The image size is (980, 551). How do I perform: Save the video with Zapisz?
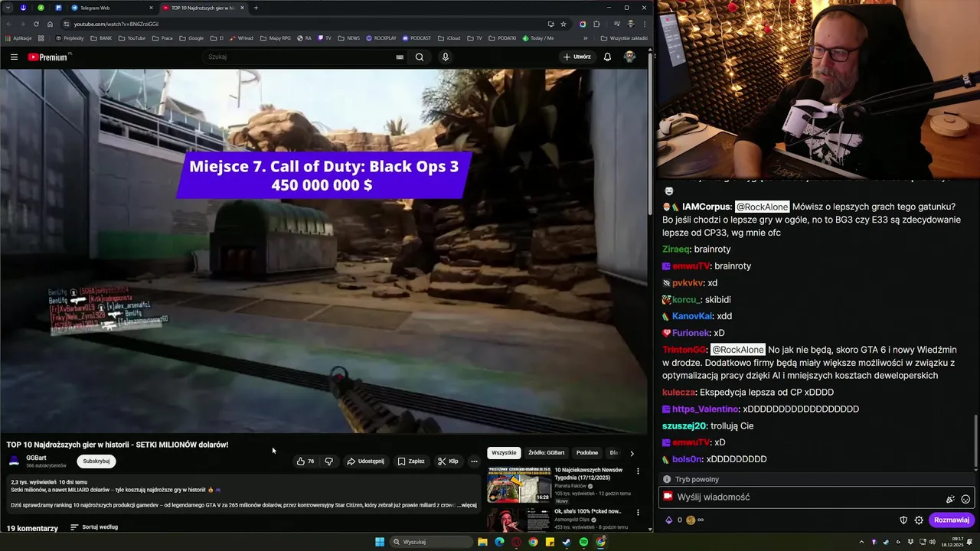point(411,461)
